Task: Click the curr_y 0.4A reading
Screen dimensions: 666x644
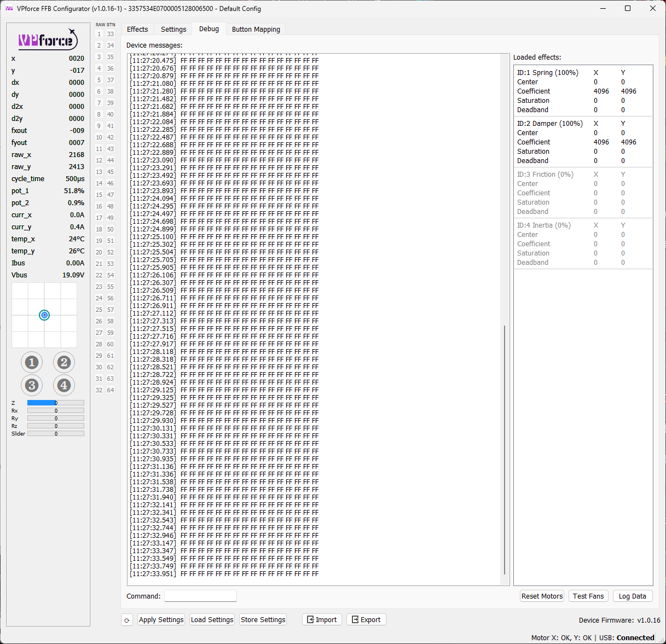Action: point(48,227)
